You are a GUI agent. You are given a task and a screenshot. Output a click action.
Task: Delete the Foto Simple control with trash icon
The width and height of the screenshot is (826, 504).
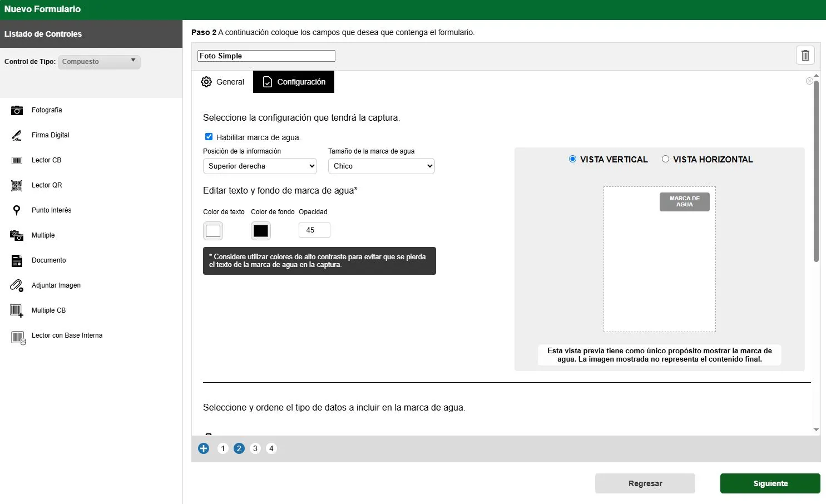[805, 55]
